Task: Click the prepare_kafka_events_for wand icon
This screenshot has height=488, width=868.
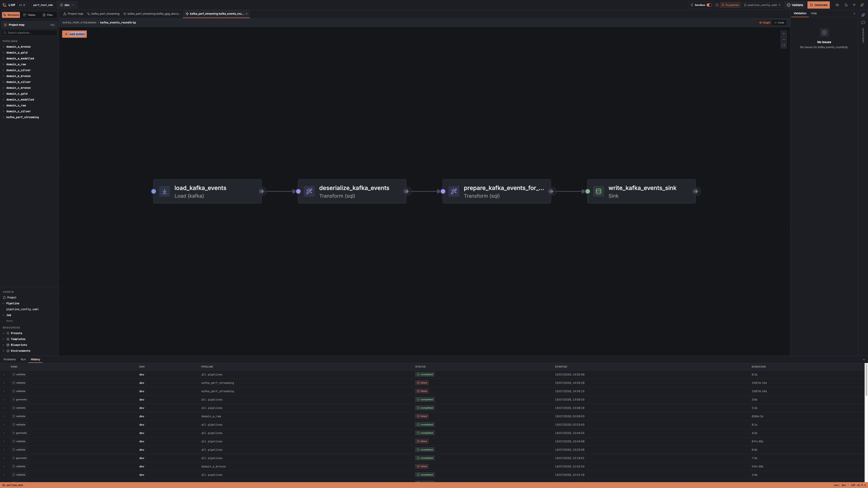Action: click(454, 191)
